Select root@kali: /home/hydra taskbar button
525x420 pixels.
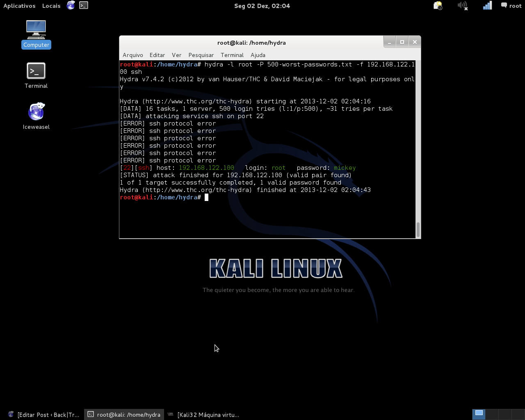point(124,415)
